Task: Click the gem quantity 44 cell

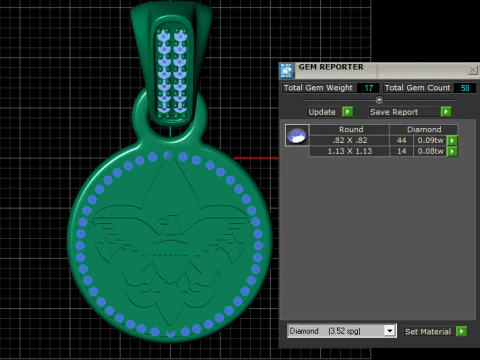Action: coord(401,140)
